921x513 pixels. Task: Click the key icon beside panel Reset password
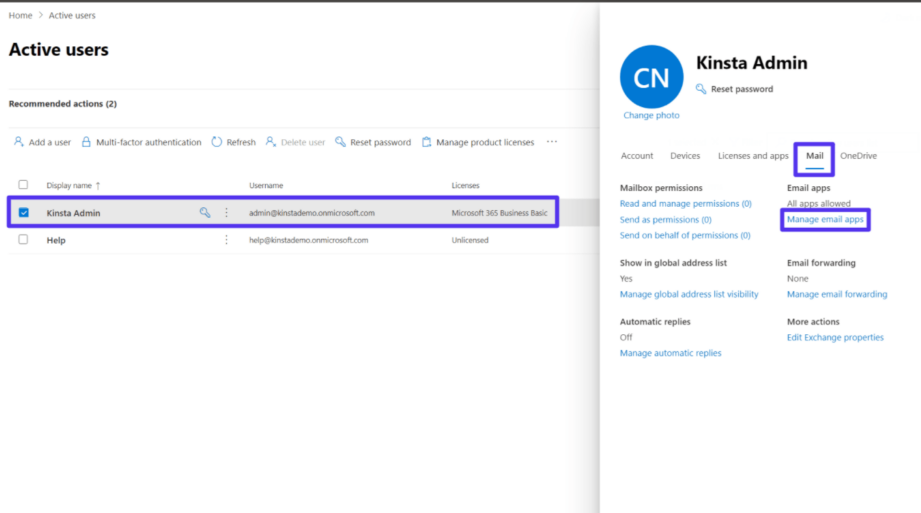click(x=701, y=89)
